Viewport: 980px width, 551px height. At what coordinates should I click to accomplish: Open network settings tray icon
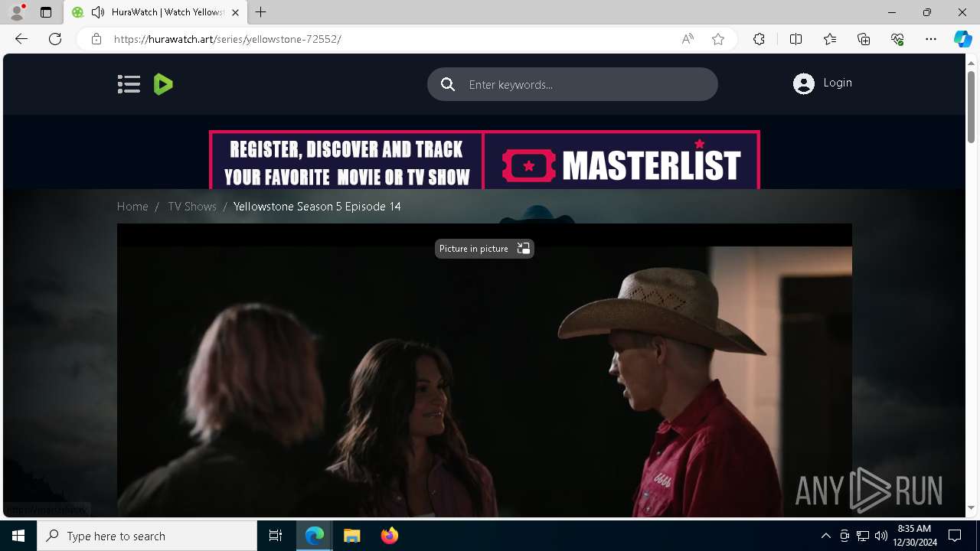pos(863,536)
